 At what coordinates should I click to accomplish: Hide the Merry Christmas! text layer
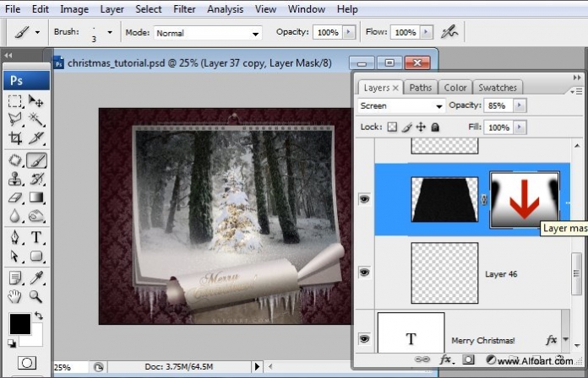coord(364,339)
